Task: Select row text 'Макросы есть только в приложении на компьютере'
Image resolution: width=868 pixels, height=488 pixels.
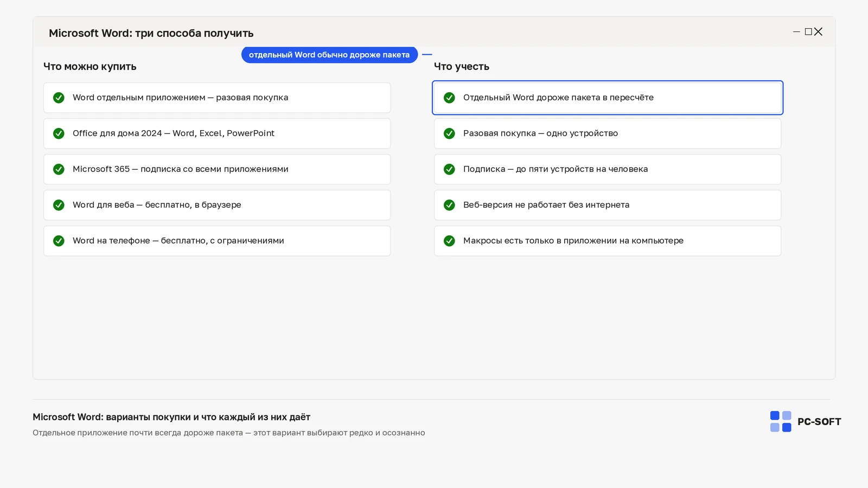Action: 573,241
